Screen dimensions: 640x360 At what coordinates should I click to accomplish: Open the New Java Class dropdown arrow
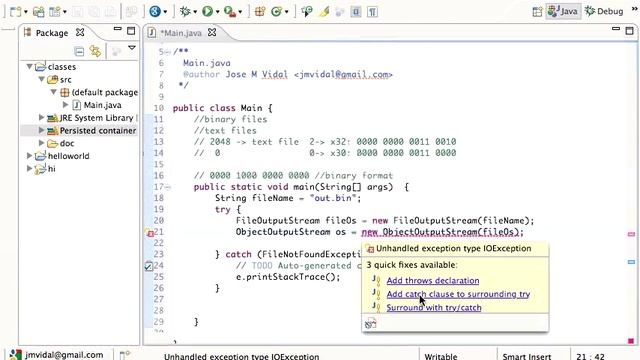click(287, 12)
